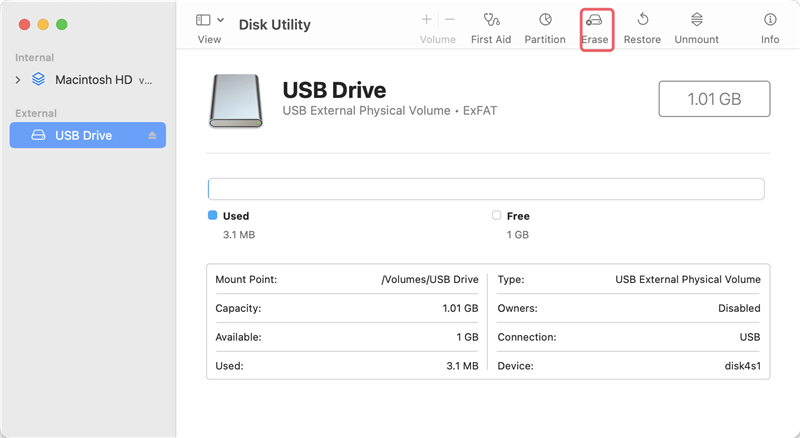Viewport: 800px width, 438px height.
Task: Click the blue Used legend swatch
Action: click(212, 215)
